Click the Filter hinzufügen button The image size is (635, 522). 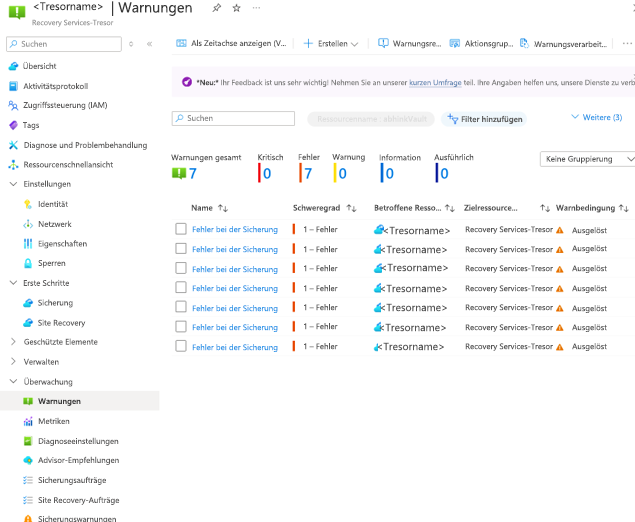click(484, 119)
